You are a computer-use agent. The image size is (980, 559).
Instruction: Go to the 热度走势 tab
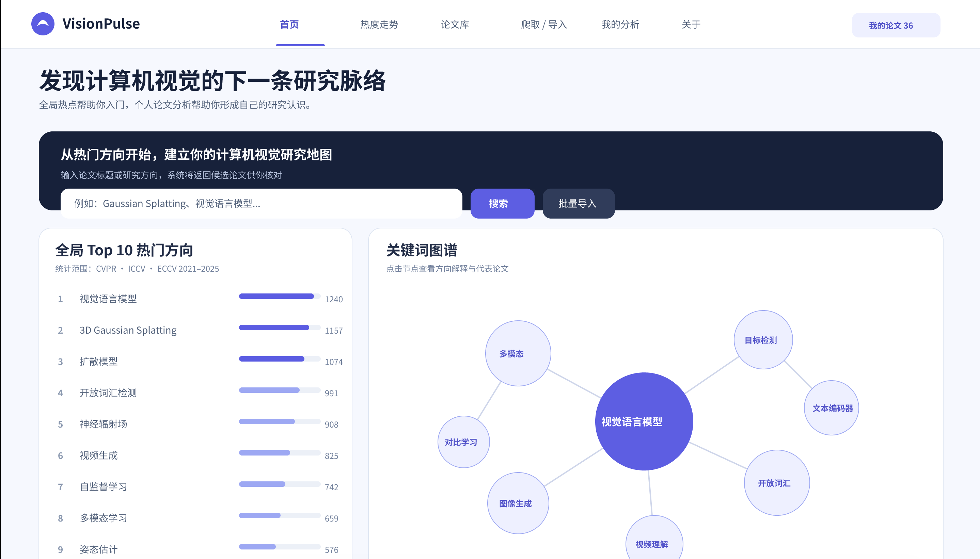pos(379,25)
